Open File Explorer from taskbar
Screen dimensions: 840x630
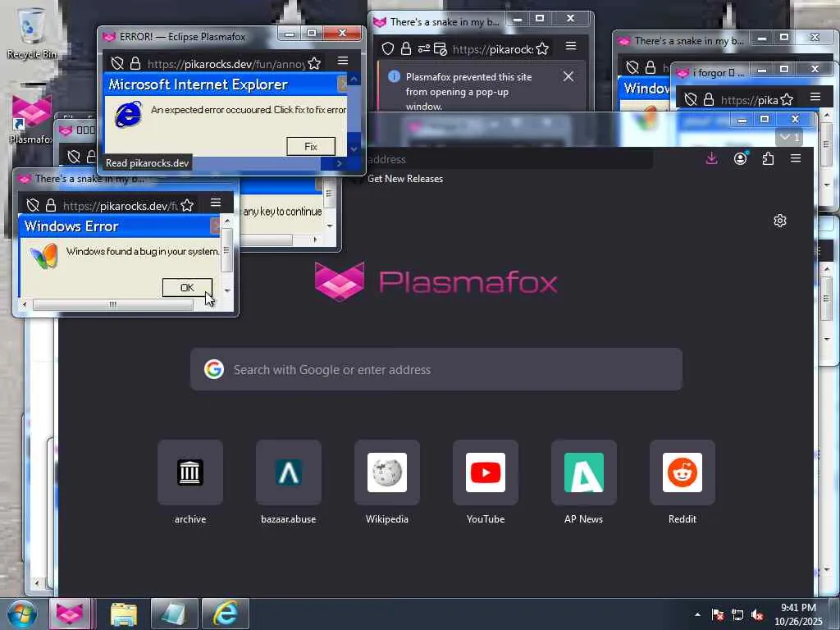click(x=125, y=614)
